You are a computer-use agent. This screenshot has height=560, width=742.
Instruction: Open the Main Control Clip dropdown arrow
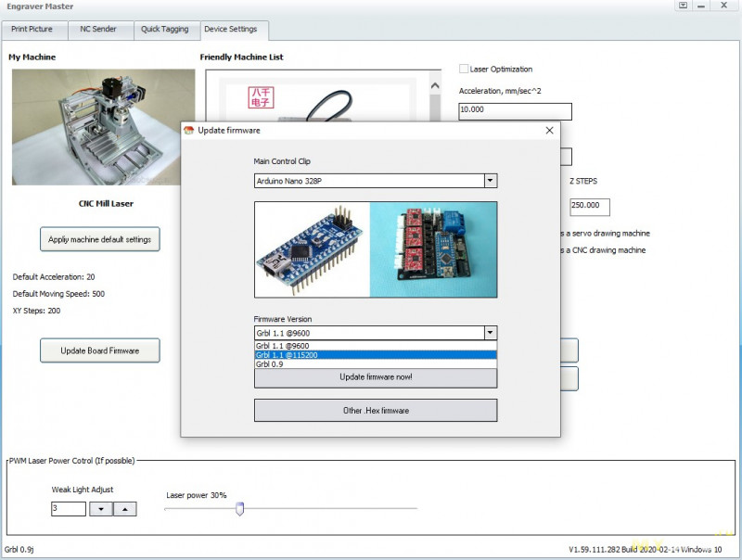pyautogui.click(x=491, y=181)
